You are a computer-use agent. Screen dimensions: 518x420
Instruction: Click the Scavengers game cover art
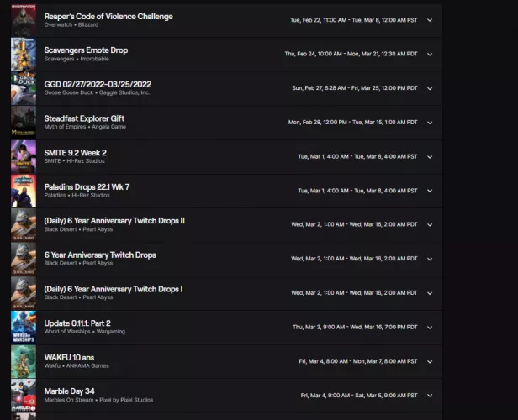[23, 54]
